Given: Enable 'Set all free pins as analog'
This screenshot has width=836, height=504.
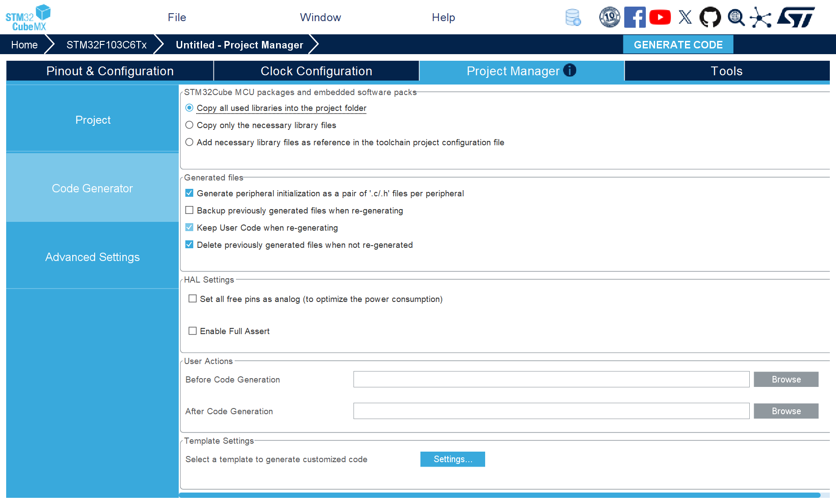Looking at the screenshot, I should (192, 298).
